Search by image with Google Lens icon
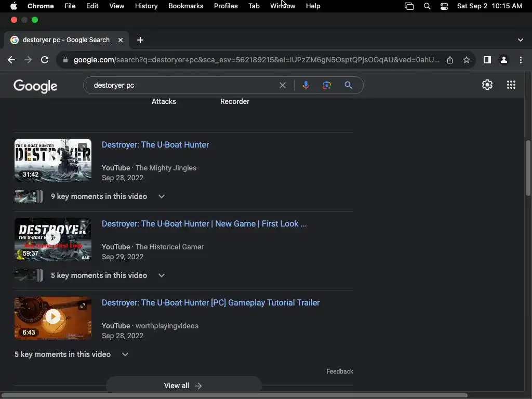The height and width of the screenshot is (399, 532). tap(326, 85)
